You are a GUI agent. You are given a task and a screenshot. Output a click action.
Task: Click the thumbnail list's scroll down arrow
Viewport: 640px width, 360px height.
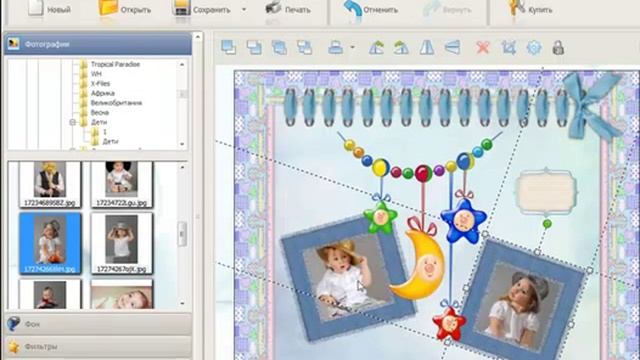tap(182, 303)
